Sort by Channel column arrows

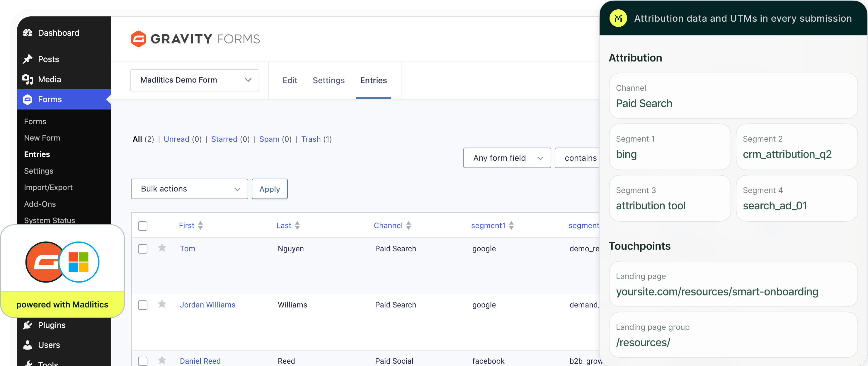(409, 225)
